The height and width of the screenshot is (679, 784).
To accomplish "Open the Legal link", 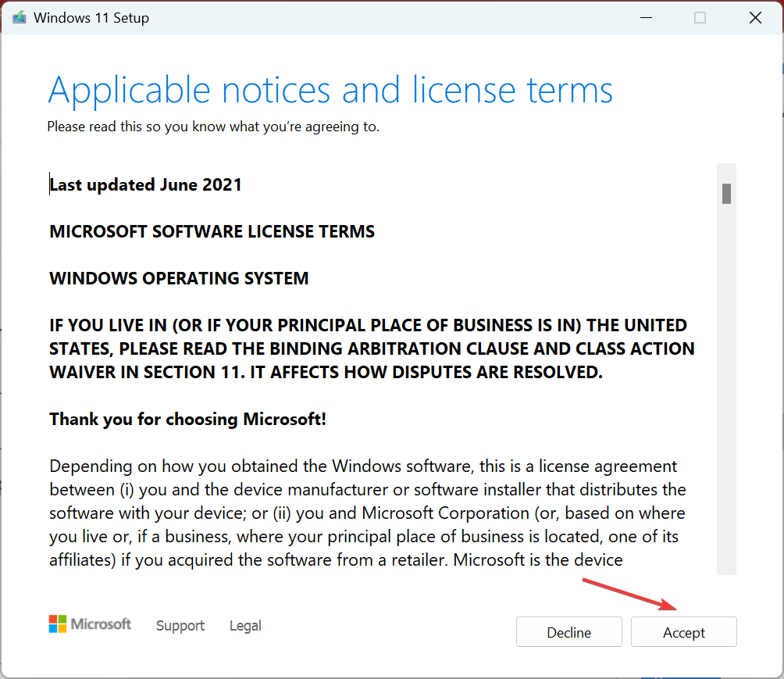I will click(x=245, y=625).
